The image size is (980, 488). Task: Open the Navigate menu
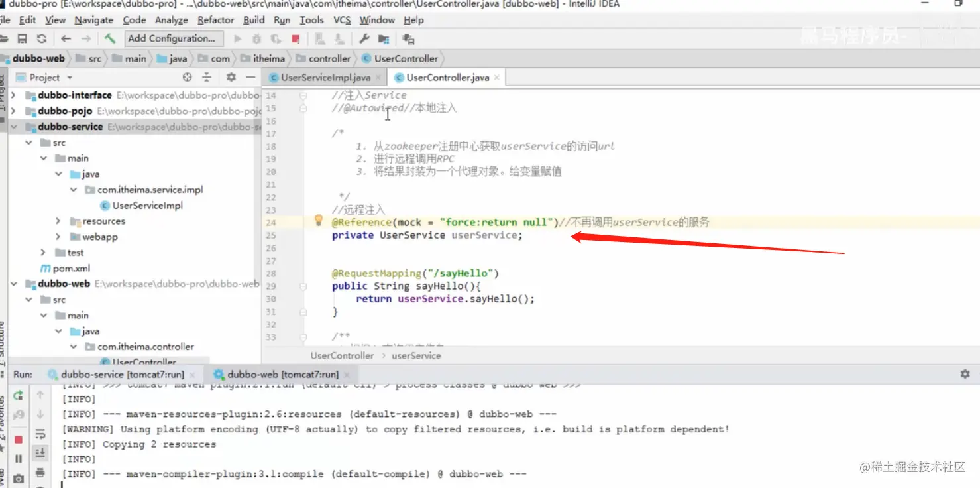pos(93,20)
